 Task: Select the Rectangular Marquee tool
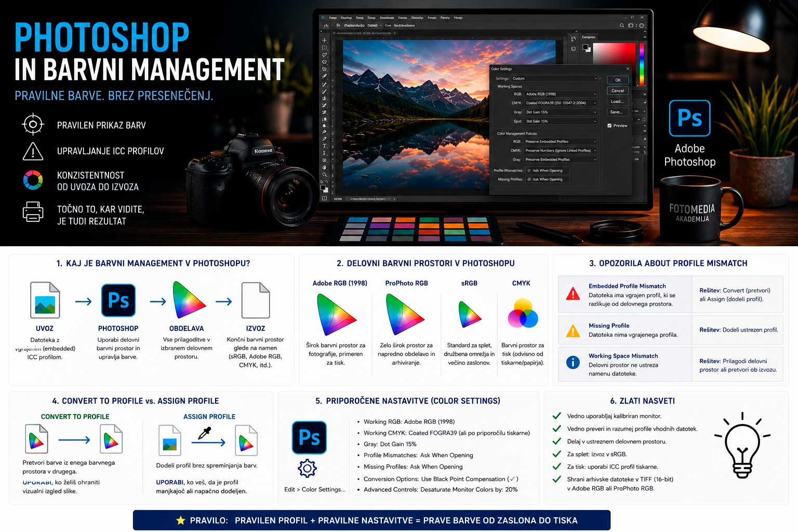point(324,48)
